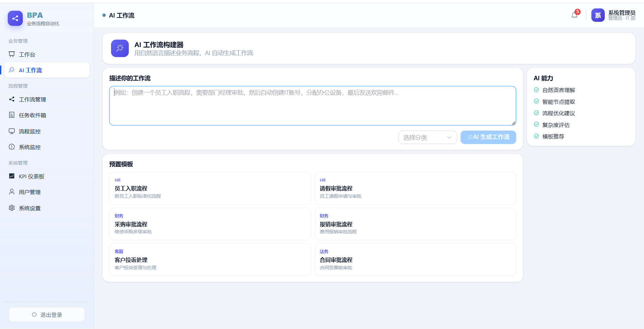Image resolution: width=644 pixels, height=329 pixels.
Task: Click the 复杂度评估 capability text
Action: [556, 125]
